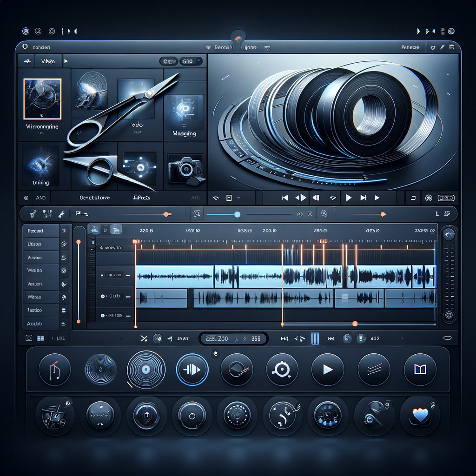Click the crossed-scissors cut icon below the timeline
Viewport: 476px width, 476px height.
pyautogui.click(x=144, y=338)
